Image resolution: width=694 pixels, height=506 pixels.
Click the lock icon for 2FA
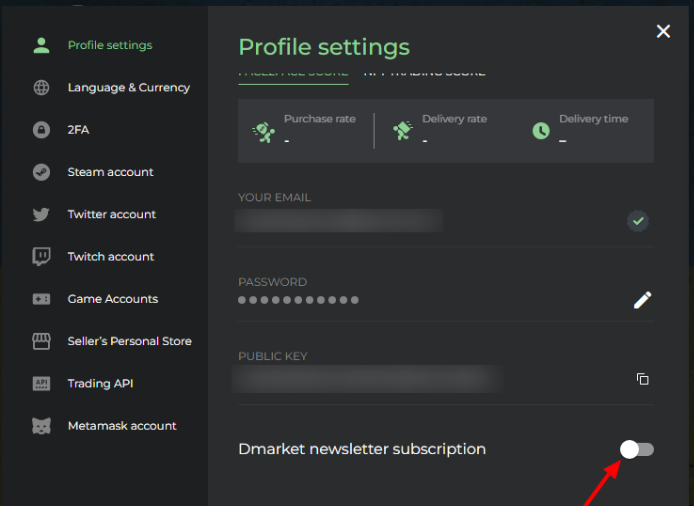[x=41, y=130]
